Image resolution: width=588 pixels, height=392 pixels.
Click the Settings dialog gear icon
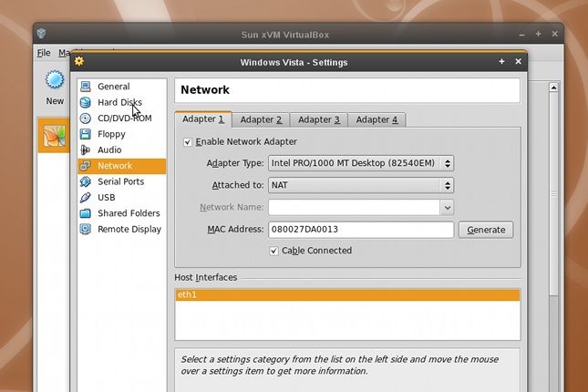point(79,61)
